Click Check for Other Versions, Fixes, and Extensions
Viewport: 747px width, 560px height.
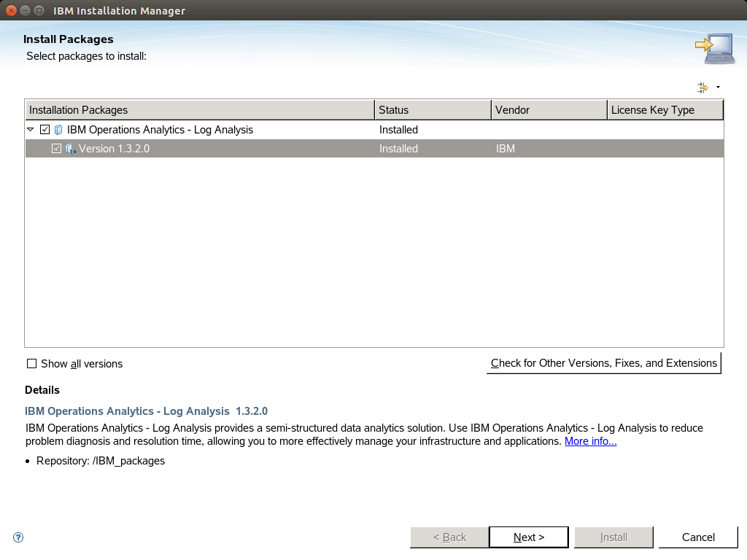(x=603, y=363)
